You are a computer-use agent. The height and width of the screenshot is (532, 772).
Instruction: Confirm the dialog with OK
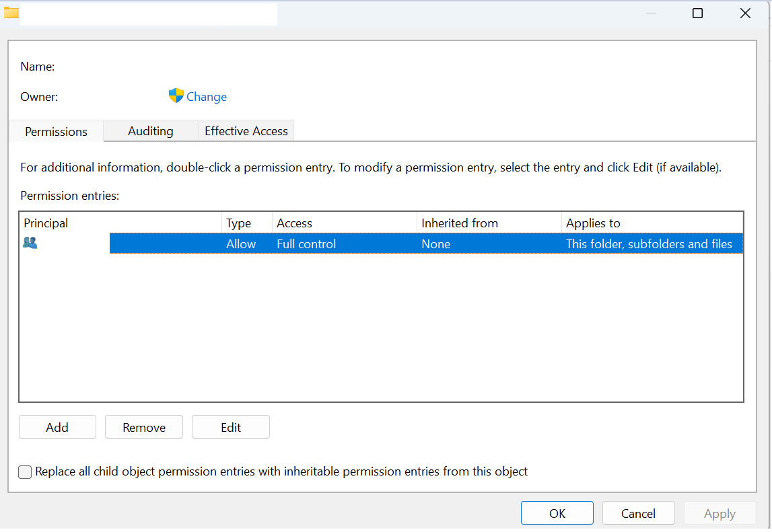[x=557, y=513]
